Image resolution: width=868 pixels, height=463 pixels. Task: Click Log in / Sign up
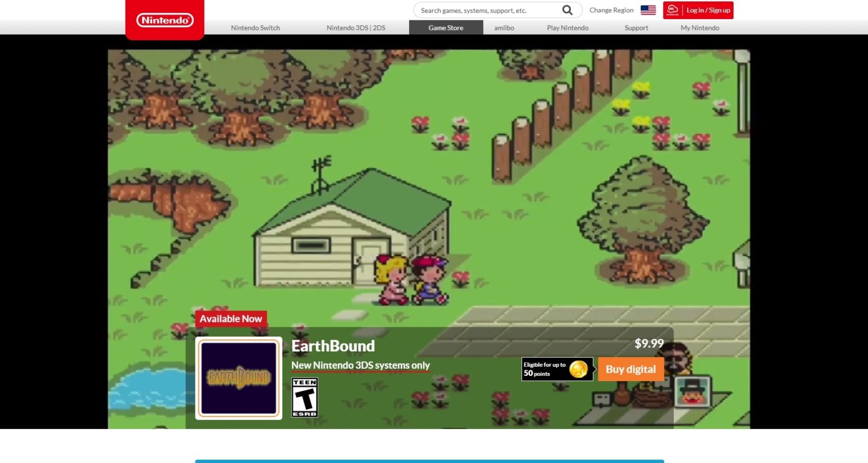[x=708, y=10]
